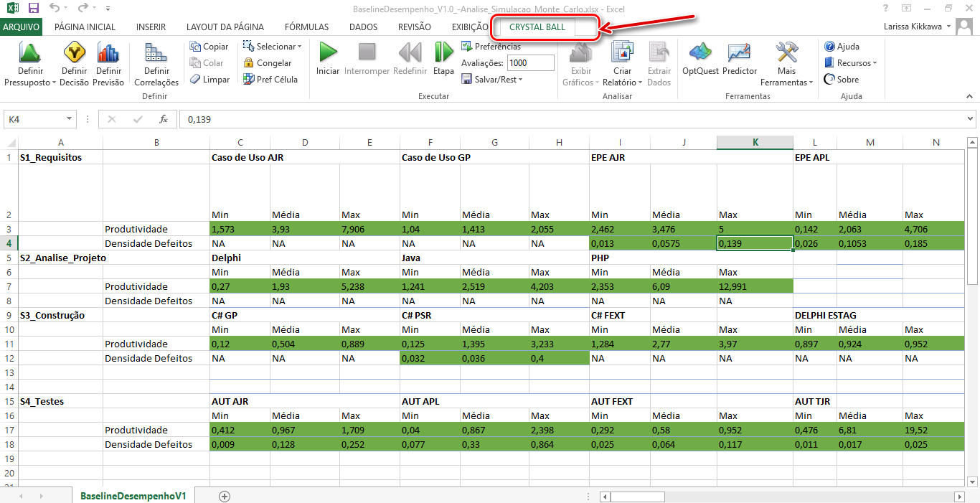Image resolution: width=980 pixels, height=503 pixels.
Task: Expand the Name Box cell dropdown
Action: (x=70, y=120)
